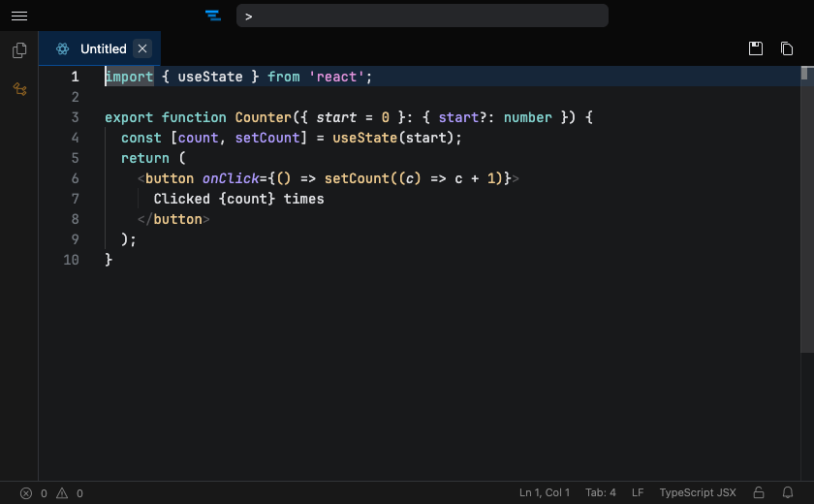Viewport: 814px width, 504px height.
Task: Click the 'import' keyword on line 1
Action: pyautogui.click(x=129, y=77)
